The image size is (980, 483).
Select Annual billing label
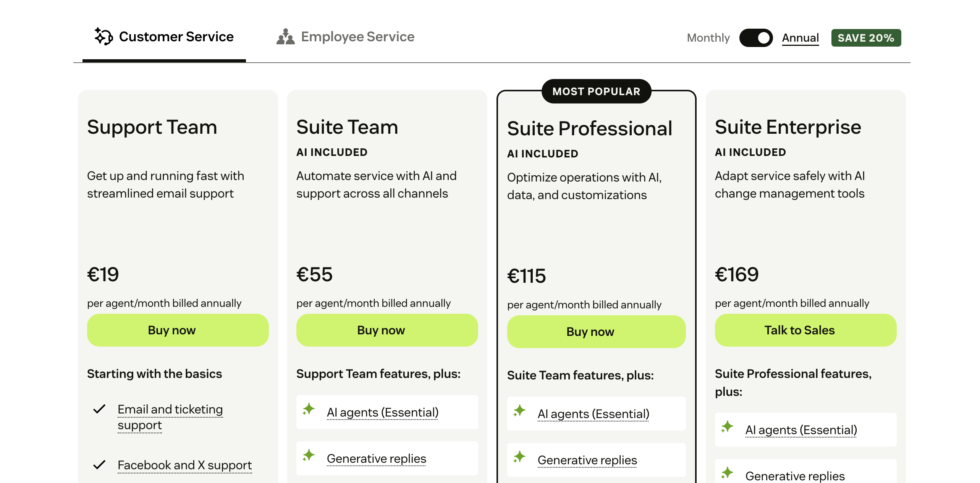pos(800,38)
